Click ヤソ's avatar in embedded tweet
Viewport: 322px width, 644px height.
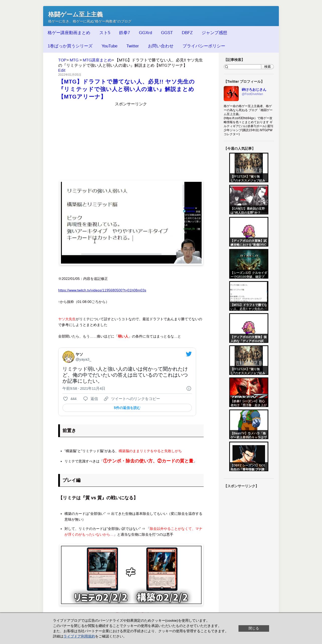pos(68,357)
